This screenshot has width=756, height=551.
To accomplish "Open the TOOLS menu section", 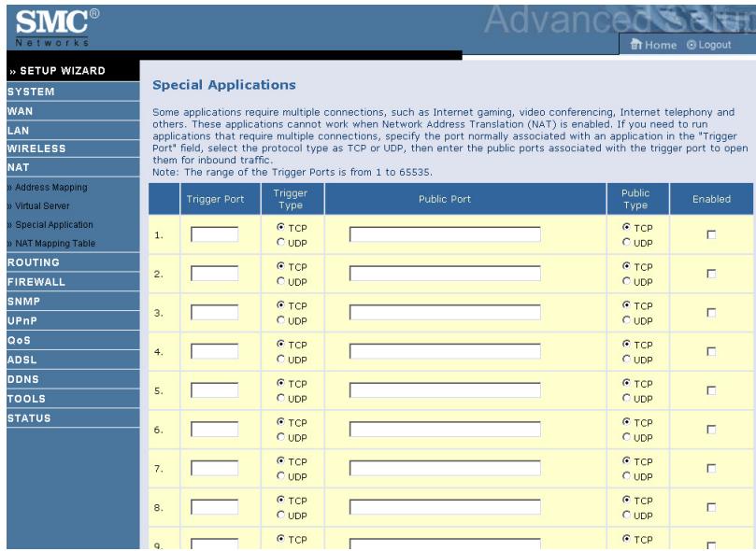I will 73,399.
